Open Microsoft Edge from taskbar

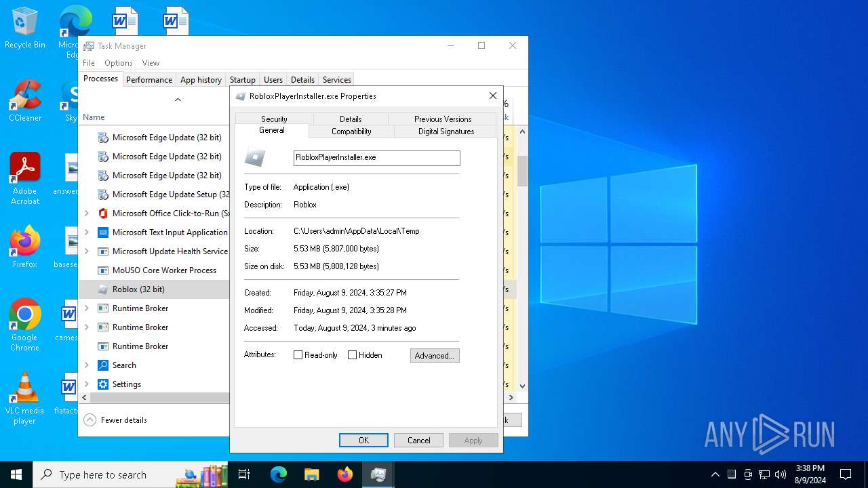pyautogui.click(x=279, y=474)
